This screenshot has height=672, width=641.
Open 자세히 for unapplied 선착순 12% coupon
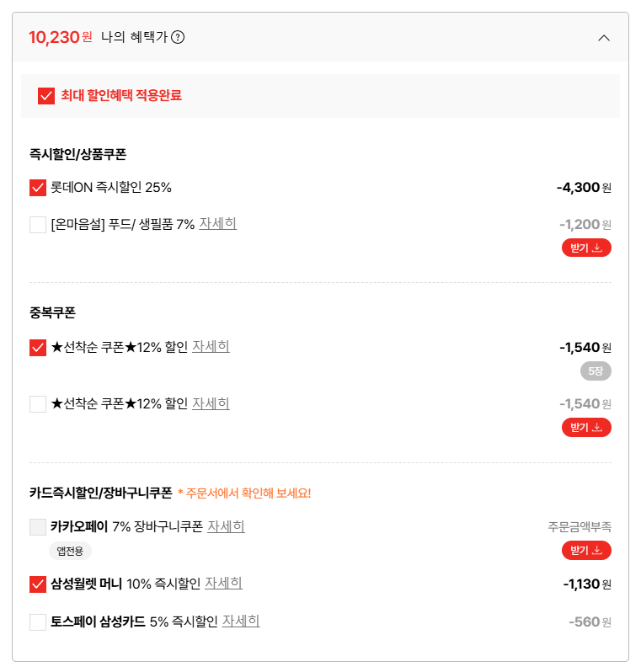pyautogui.click(x=211, y=403)
